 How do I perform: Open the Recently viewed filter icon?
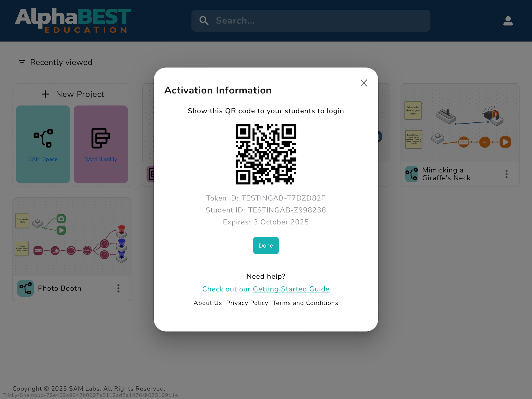click(x=22, y=62)
